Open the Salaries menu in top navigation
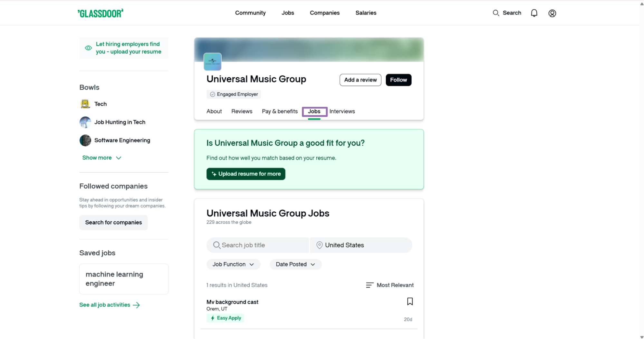 tap(366, 13)
